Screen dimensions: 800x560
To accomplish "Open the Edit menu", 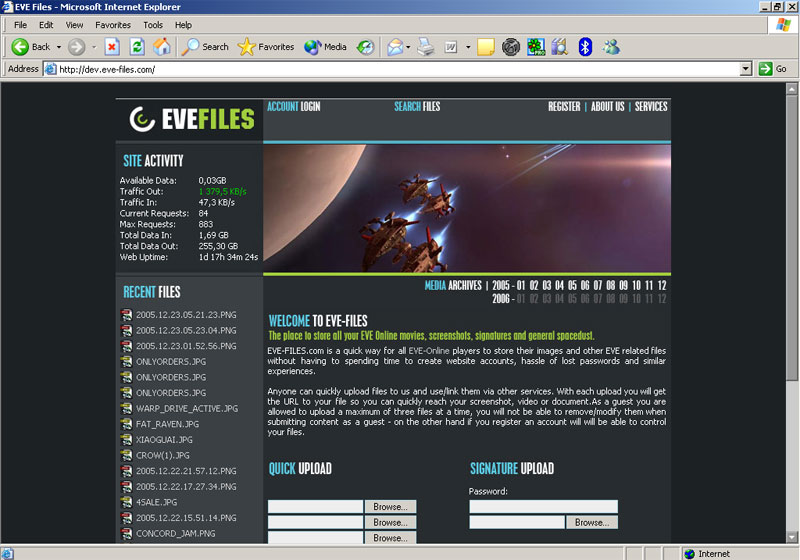I will pyautogui.click(x=46, y=25).
